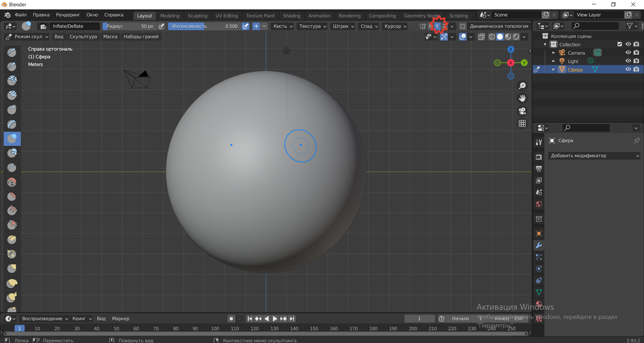This screenshot has width=644, height=343.
Task: Click the current frame number field
Action: point(420,319)
